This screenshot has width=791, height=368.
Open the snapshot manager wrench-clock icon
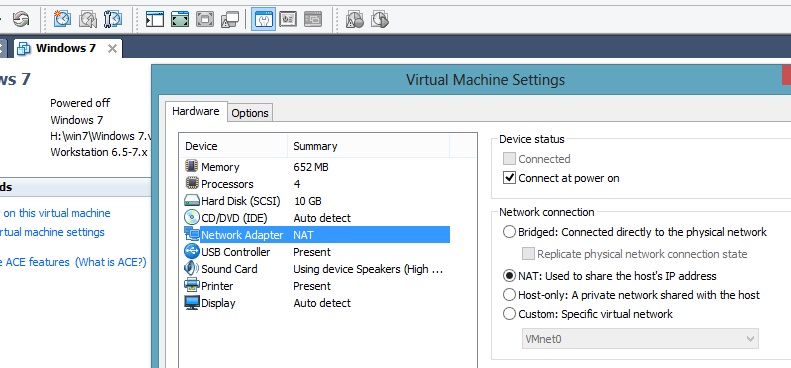coord(113,19)
